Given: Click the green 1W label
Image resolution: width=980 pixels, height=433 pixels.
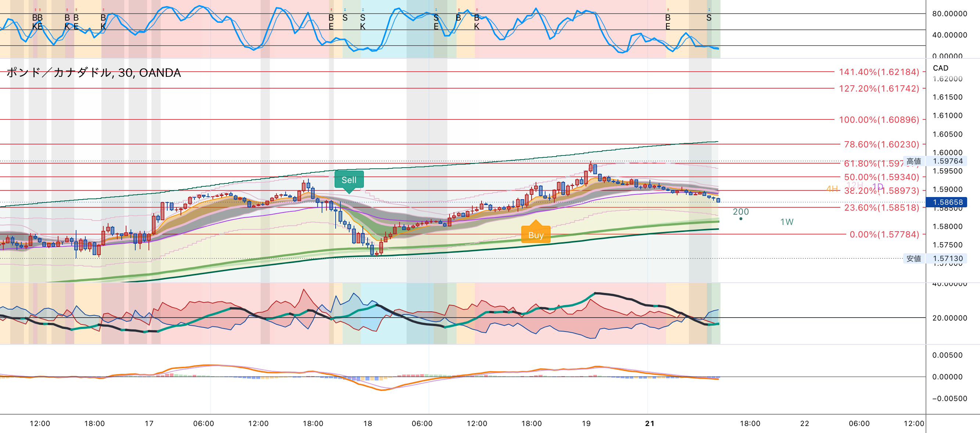Looking at the screenshot, I should (786, 222).
